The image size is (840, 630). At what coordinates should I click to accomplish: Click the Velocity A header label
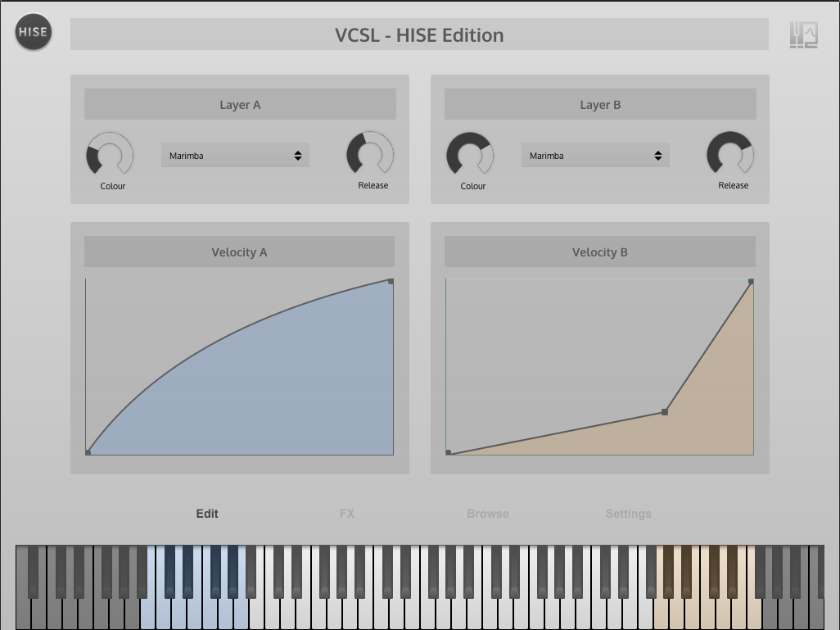point(239,252)
